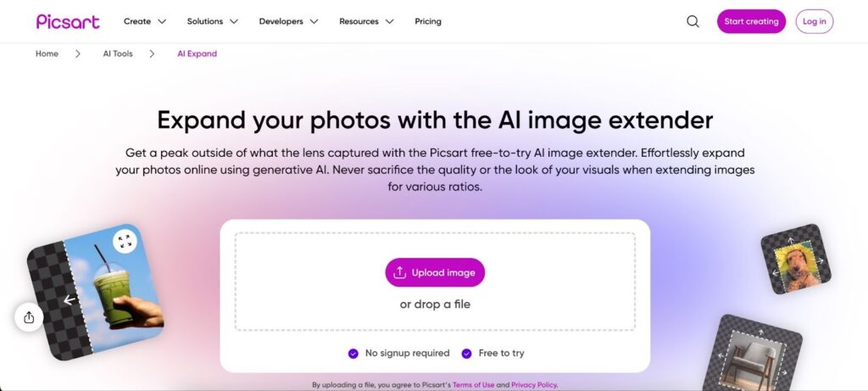868x391 pixels.
Task: Click the share icon on left edge
Action: click(x=29, y=317)
